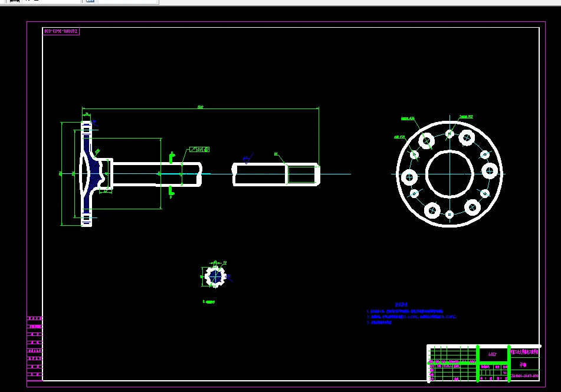
Task: Select the small spline cross-section view
Action: pos(215,276)
